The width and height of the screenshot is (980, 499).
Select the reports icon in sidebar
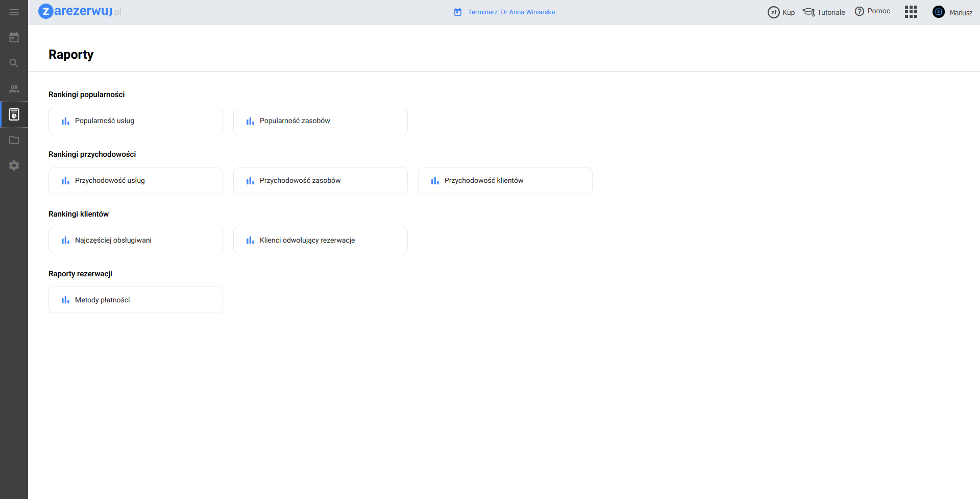14,114
